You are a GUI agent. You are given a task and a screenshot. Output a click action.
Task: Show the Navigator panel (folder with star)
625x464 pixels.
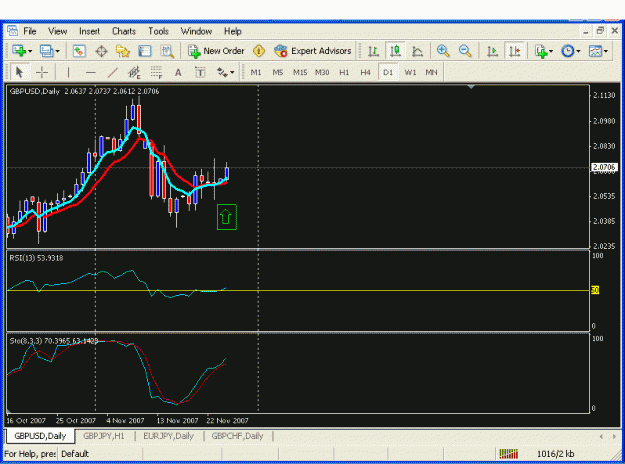click(x=123, y=51)
